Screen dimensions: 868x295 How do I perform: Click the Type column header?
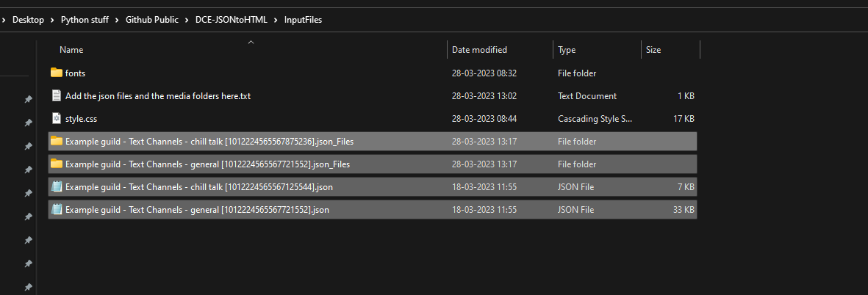point(567,50)
